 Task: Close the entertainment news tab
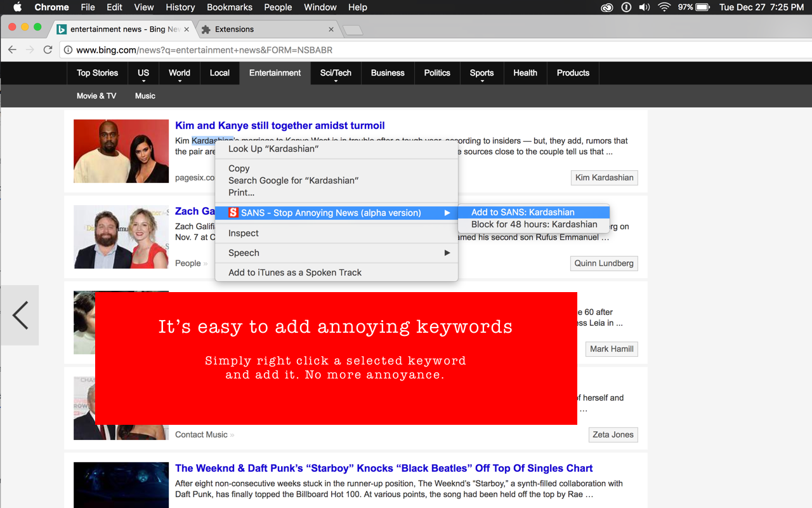click(x=187, y=29)
